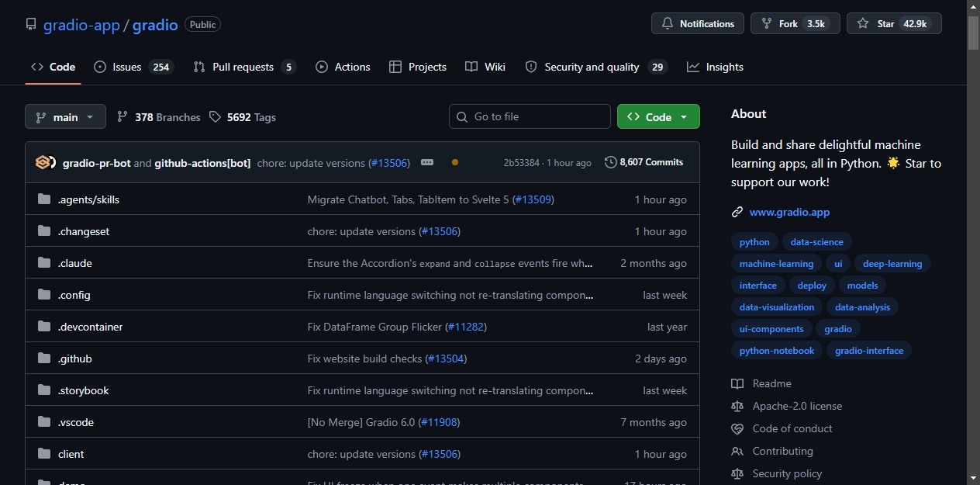Select the machine-learning topic tag
Screen dimensions: 980x485
click(776, 264)
